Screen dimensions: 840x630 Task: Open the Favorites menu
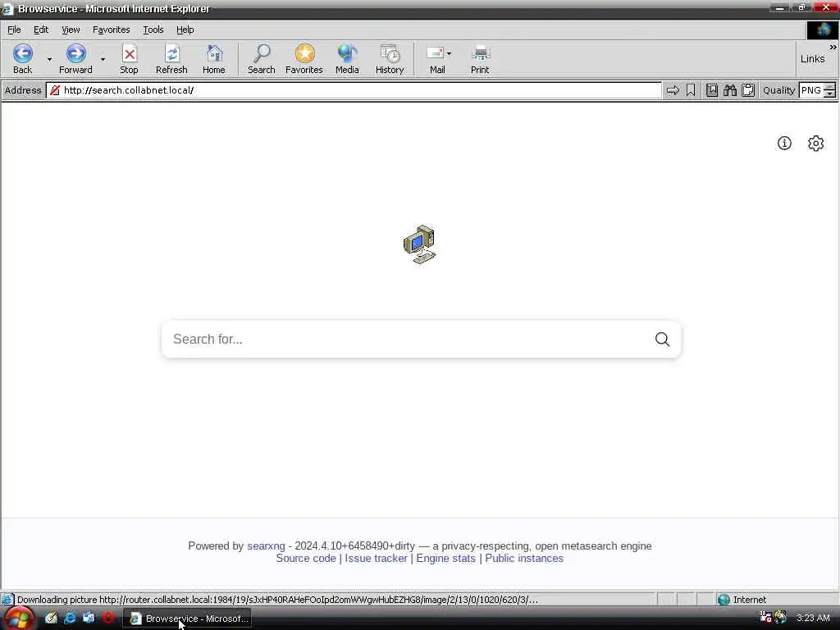[x=112, y=30]
